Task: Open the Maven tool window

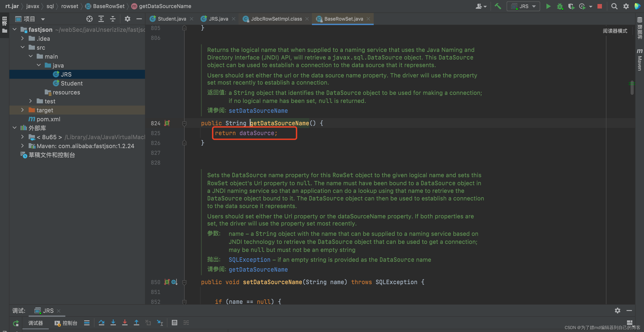Action: (x=640, y=60)
